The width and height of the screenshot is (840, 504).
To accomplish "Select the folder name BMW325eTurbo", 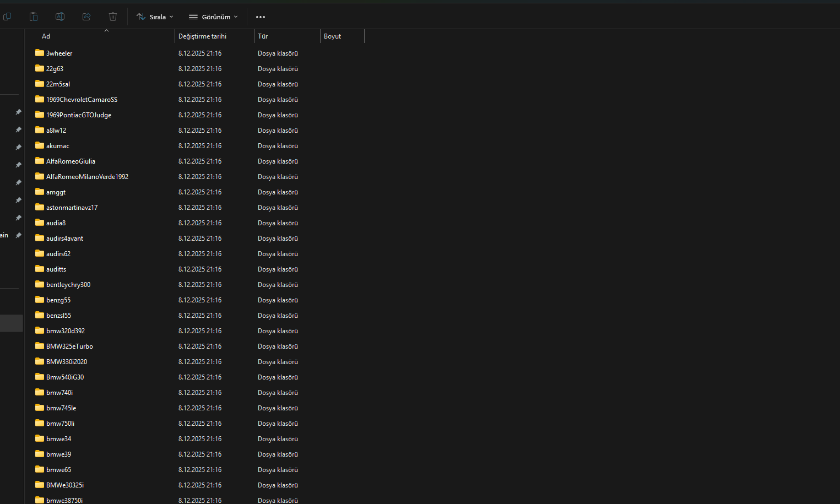I will click(x=69, y=346).
